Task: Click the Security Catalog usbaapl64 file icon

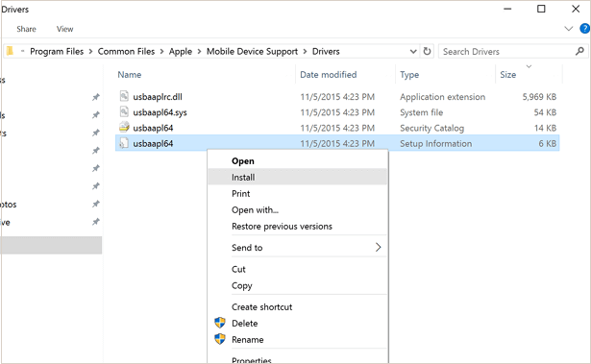Action: click(x=124, y=128)
